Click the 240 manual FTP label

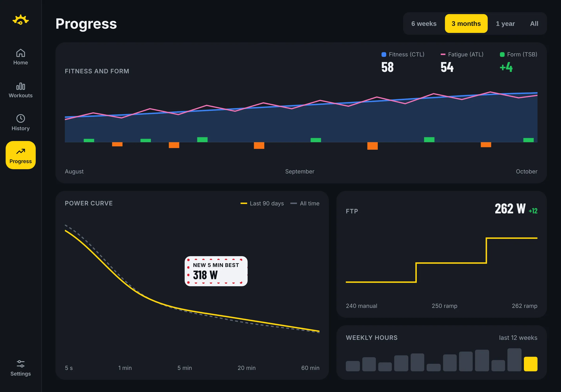(x=361, y=306)
